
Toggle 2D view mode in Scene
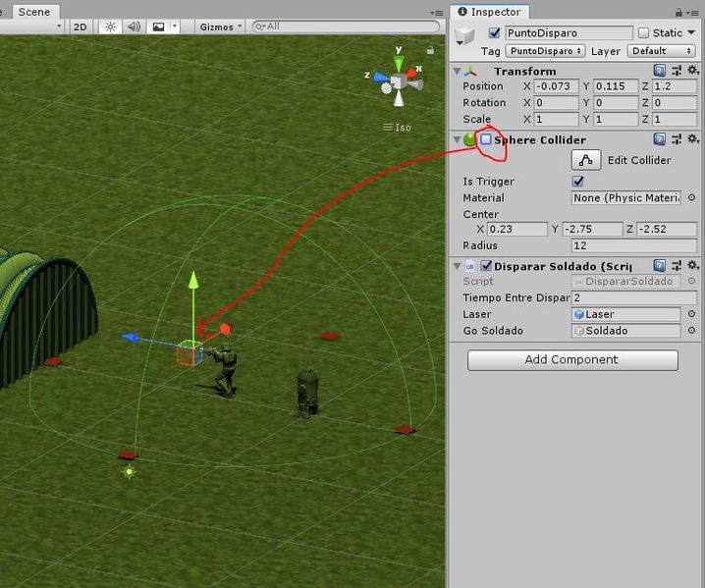(81, 27)
